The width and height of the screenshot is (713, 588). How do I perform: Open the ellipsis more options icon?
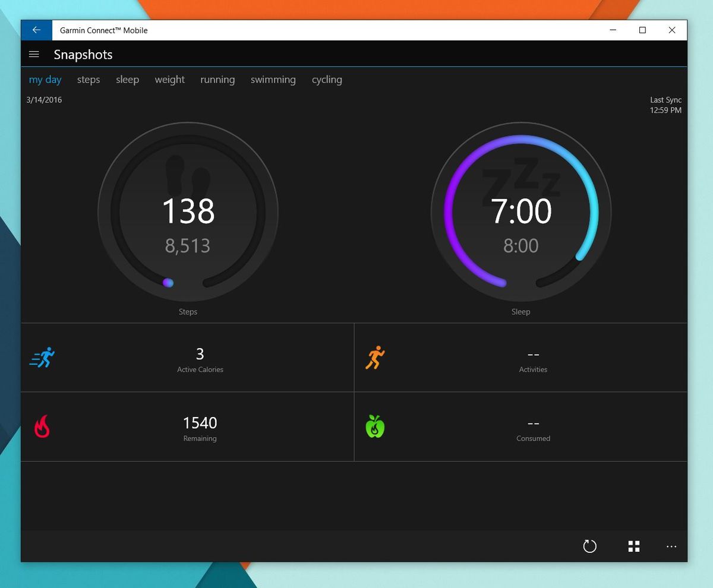tap(671, 546)
